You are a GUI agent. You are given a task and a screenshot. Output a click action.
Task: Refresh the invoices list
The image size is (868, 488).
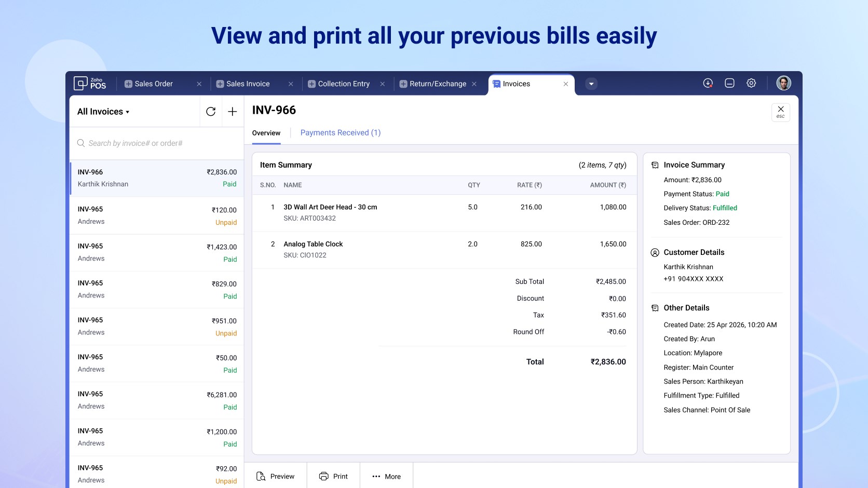[x=211, y=112]
